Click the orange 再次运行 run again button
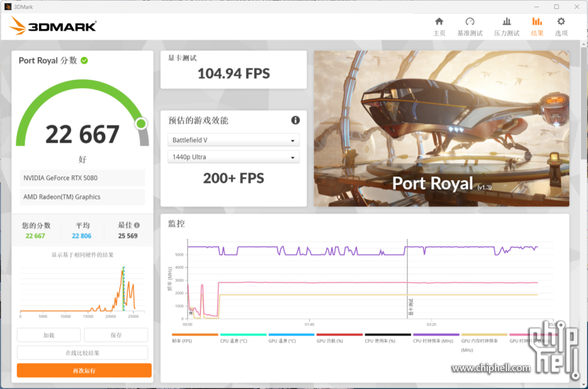Image resolution: width=588 pixels, height=389 pixels. 84,370
